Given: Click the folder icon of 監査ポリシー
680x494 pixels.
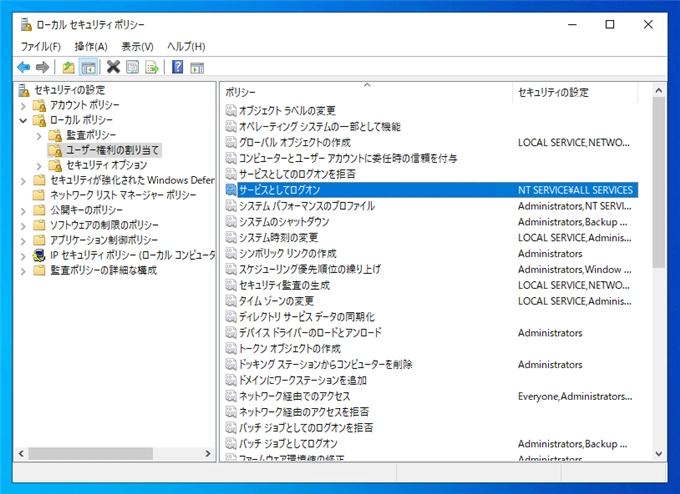Looking at the screenshot, I should point(55,135).
